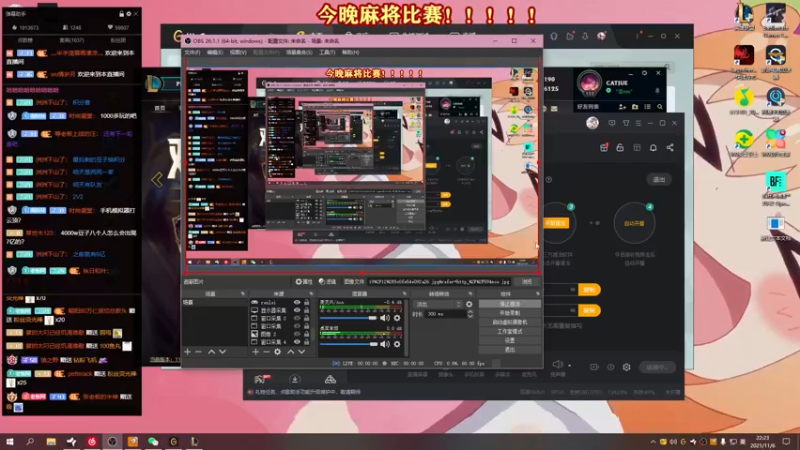Increase transition 时长 duration stepper

470,312
